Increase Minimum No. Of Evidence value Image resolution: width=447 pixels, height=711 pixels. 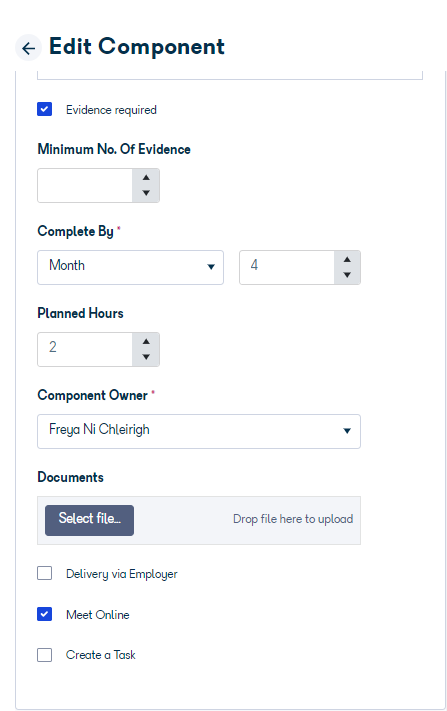146,178
